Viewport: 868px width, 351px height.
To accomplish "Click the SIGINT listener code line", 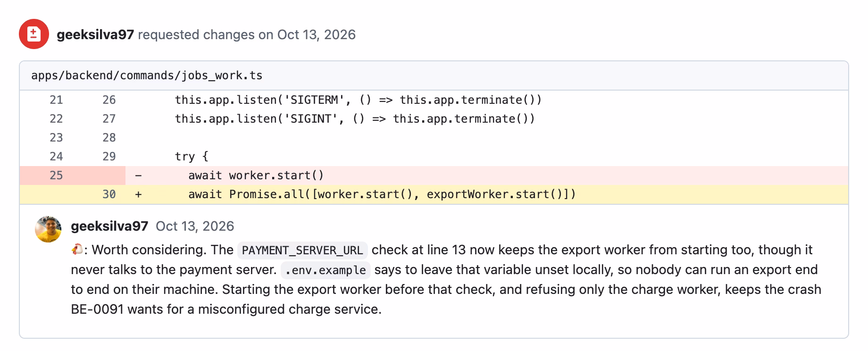I will pyautogui.click(x=355, y=119).
